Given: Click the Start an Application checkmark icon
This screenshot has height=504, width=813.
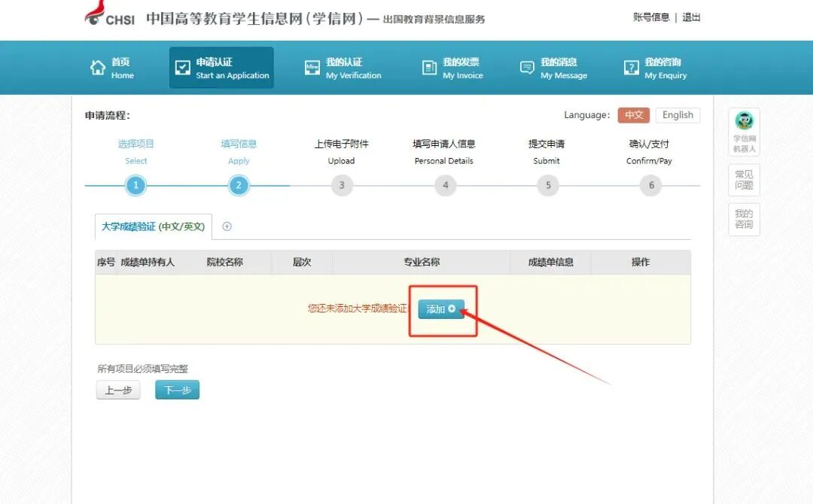Looking at the screenshot, I should pos(182,68).
